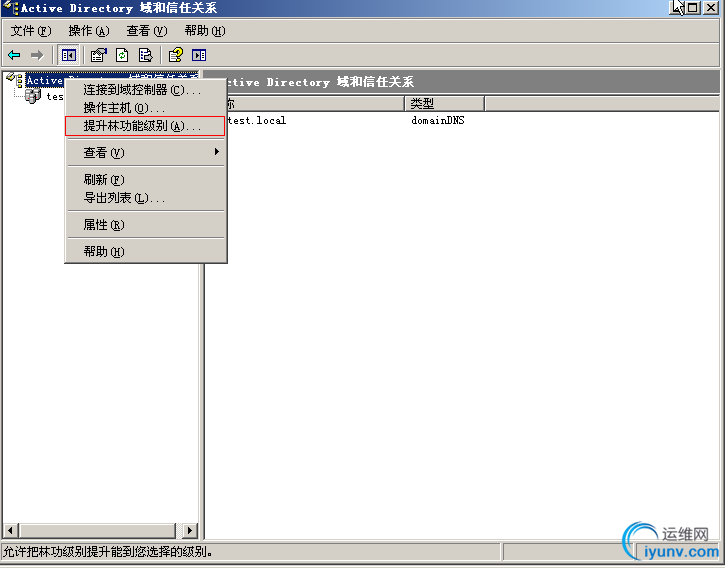
Task: Click tree pane scroll right arrow
Action: coord(190,530)
